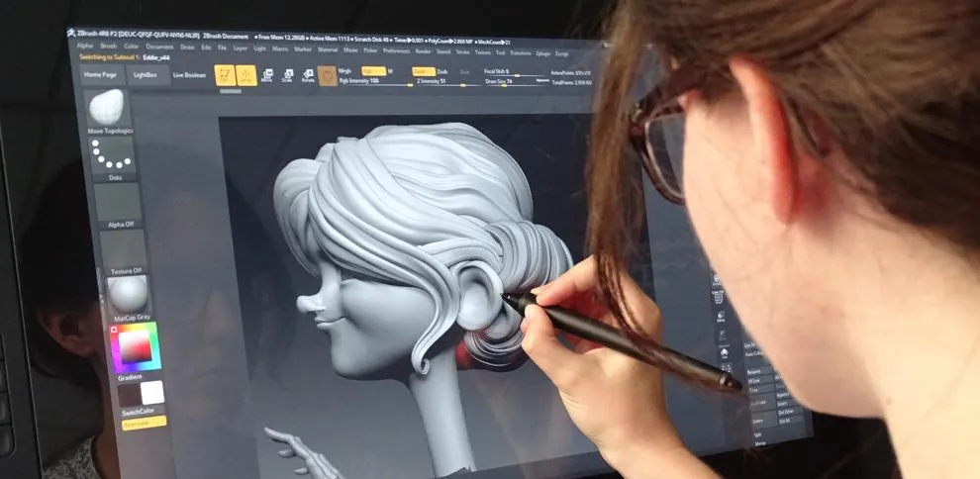Open the Marker menu
This screenshot has height=479, width=980.
coord(303,48)
